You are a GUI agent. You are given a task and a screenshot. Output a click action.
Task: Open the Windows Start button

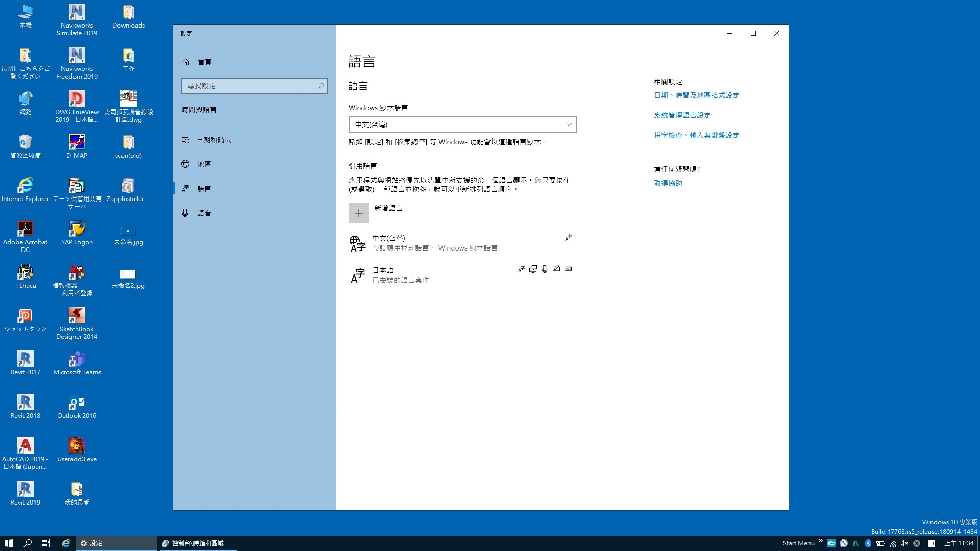point(9,543)
